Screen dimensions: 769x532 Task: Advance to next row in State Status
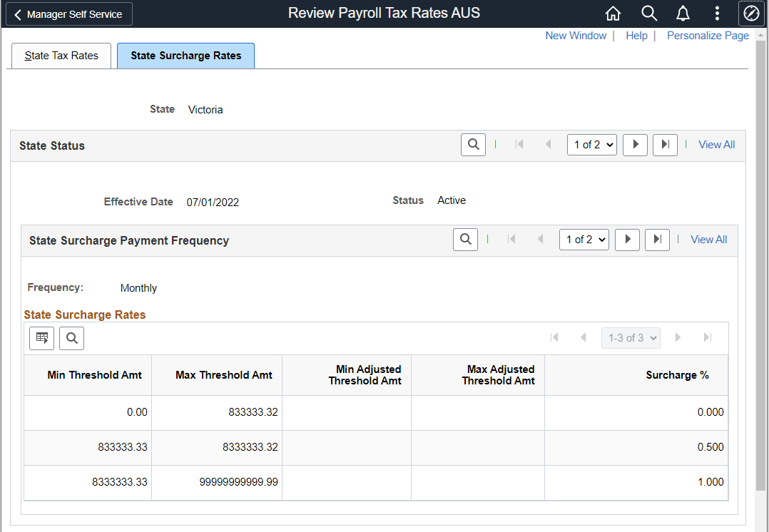click(x=635, y=144)
